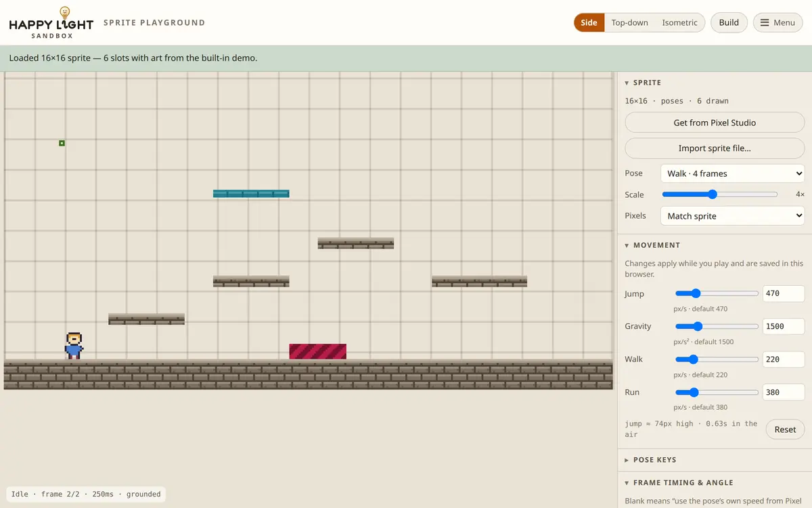This screenshot has width=812, height=508.
Task: Click the Gravity value field 1500
Action: [784, 326]
